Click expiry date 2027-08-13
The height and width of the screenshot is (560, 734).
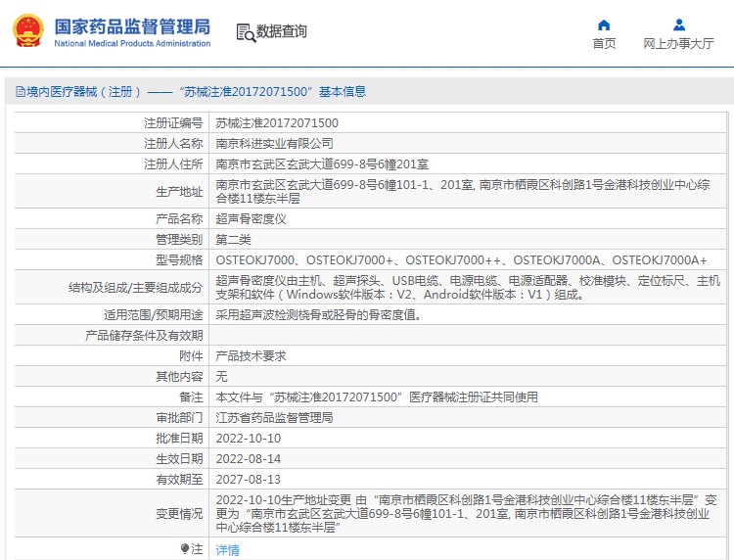click(249, 480)
